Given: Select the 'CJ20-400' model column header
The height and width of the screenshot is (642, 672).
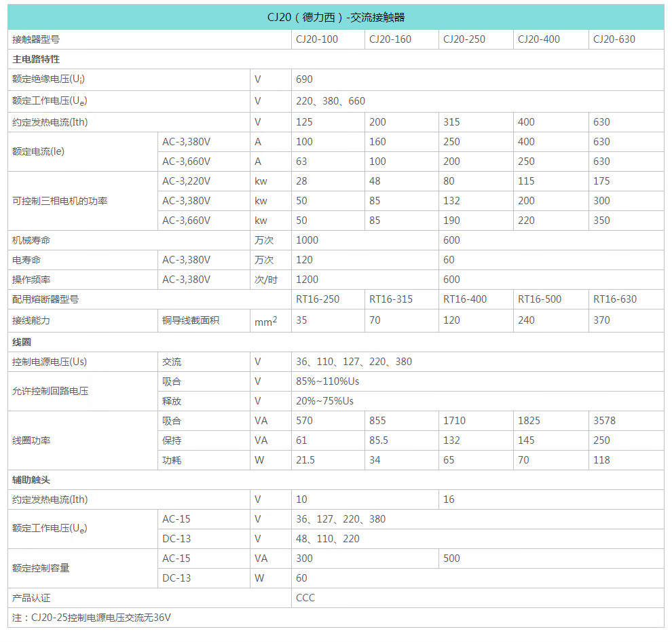Looking at the screenshot, I should coord(539,39).
